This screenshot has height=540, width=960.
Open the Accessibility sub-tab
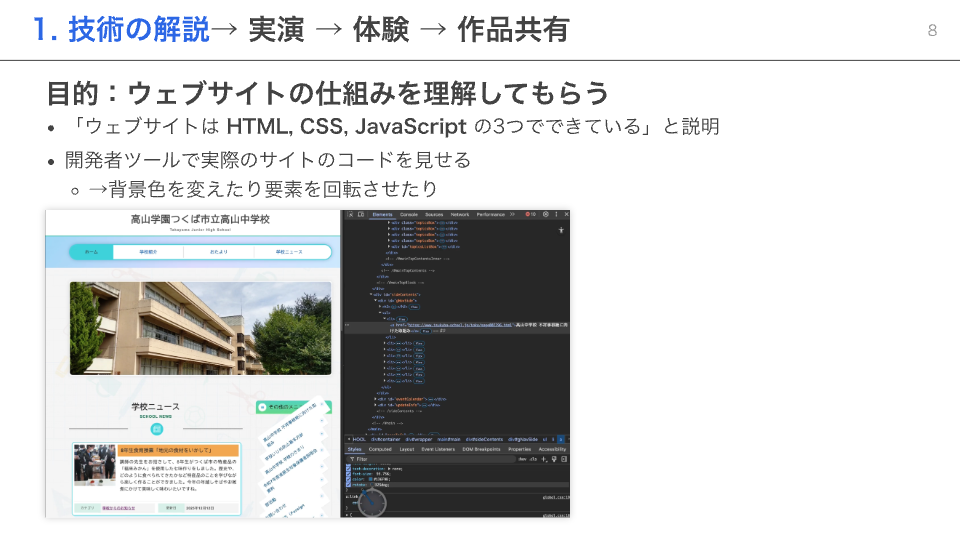point(552,449)
